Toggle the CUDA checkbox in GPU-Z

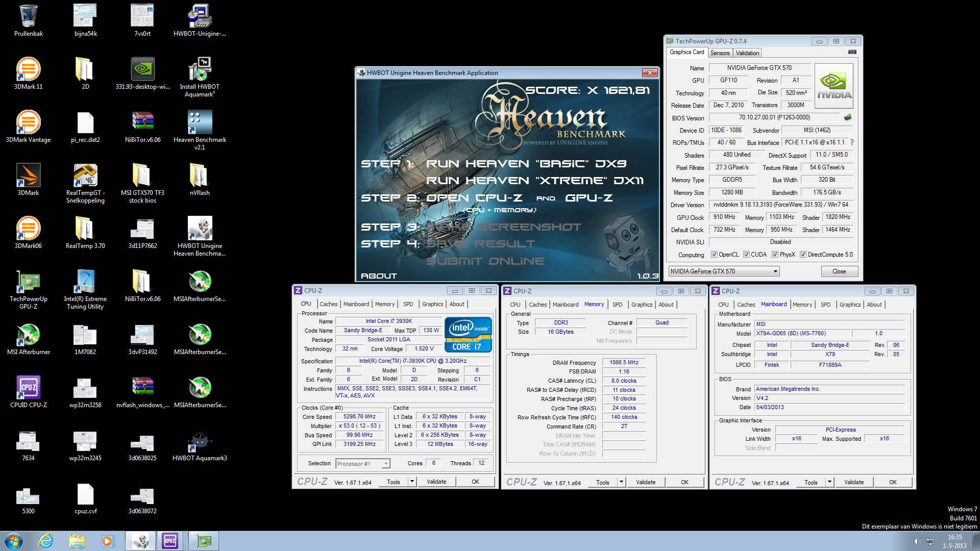tap(746, 255)
